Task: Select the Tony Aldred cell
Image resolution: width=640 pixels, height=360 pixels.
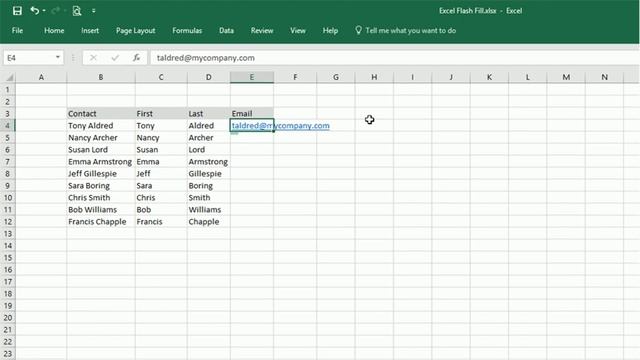Action: (101, 126)
